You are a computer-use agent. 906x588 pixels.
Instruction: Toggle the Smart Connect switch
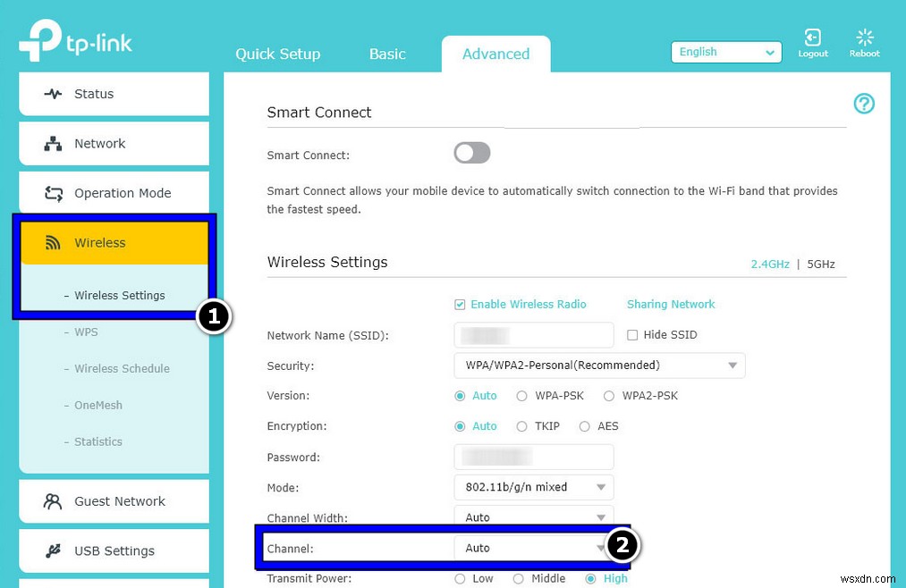472,154
